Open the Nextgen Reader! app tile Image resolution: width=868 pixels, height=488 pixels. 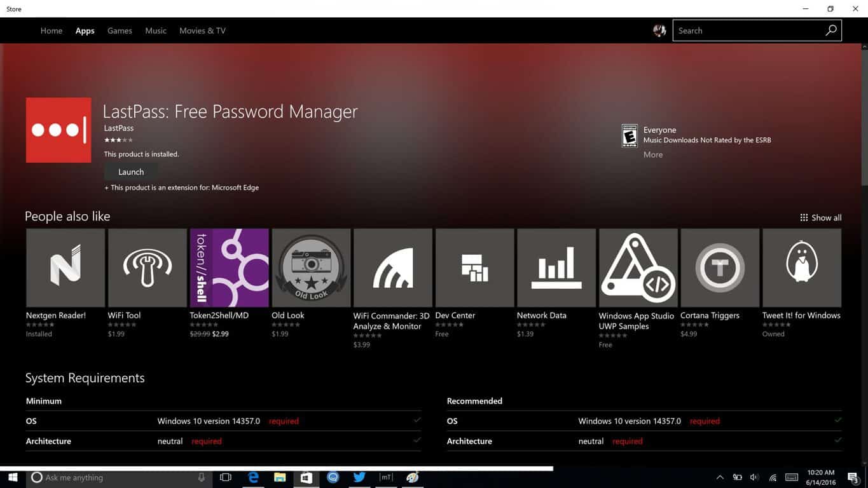coord(65,268)
